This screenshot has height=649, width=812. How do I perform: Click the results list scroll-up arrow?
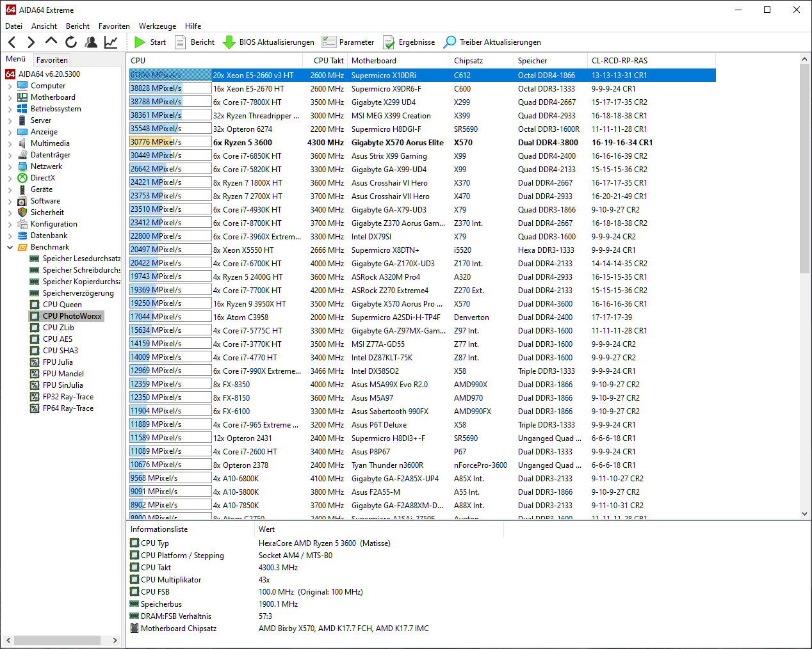(x=805, y=60)
